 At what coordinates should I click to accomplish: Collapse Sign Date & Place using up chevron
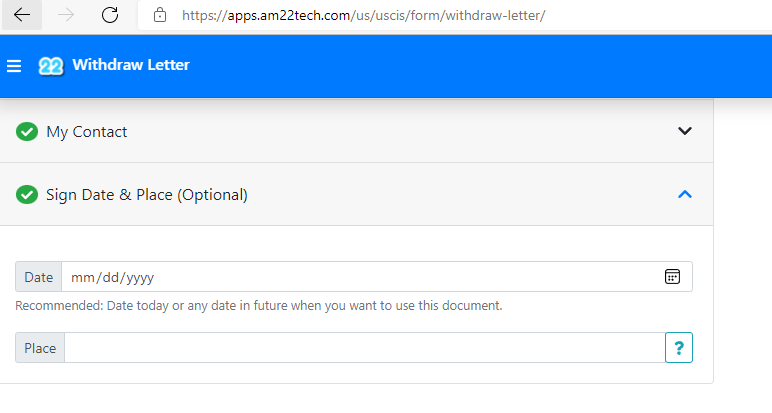click(685, 194)
